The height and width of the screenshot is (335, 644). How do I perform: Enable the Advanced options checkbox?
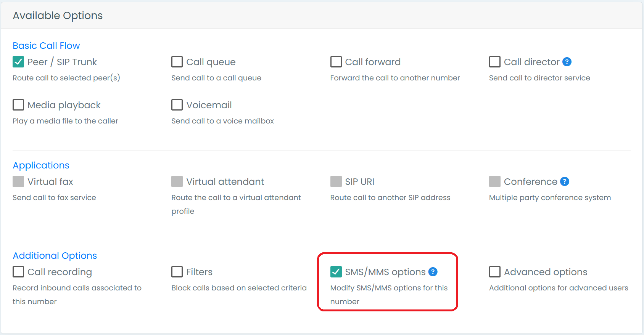(x=495, y=272)
